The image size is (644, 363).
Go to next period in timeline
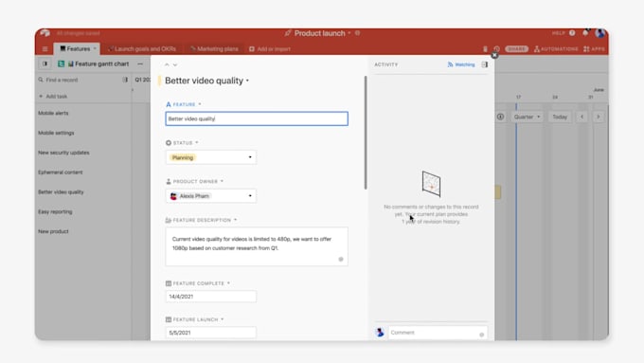[x=599, y=117]
